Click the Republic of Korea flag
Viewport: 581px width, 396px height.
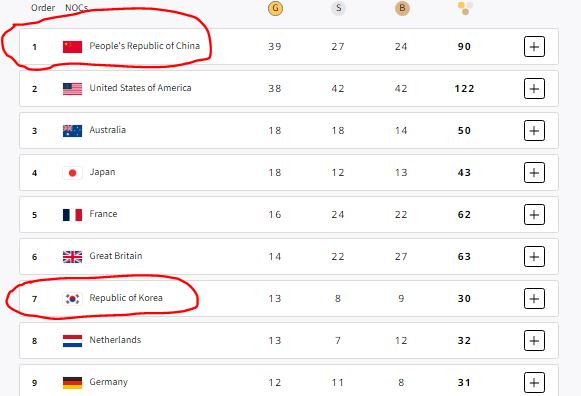click(x=72, y=299)
